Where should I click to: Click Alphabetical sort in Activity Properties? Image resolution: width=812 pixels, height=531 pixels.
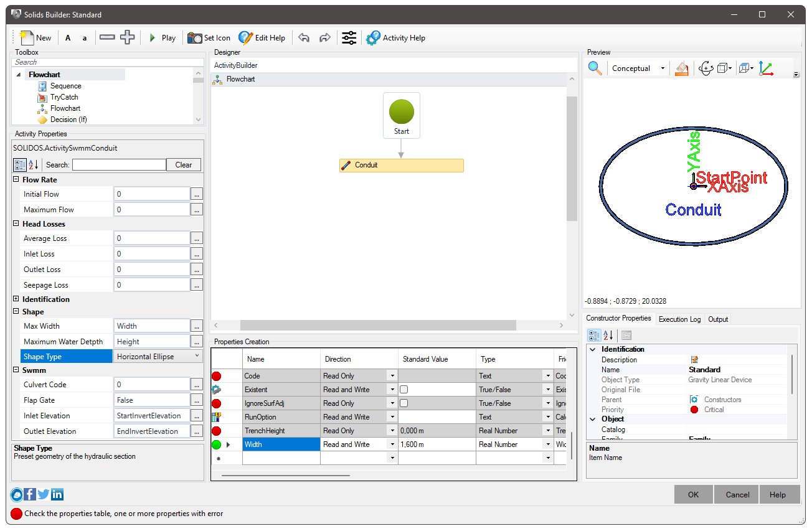pos(34,165)
